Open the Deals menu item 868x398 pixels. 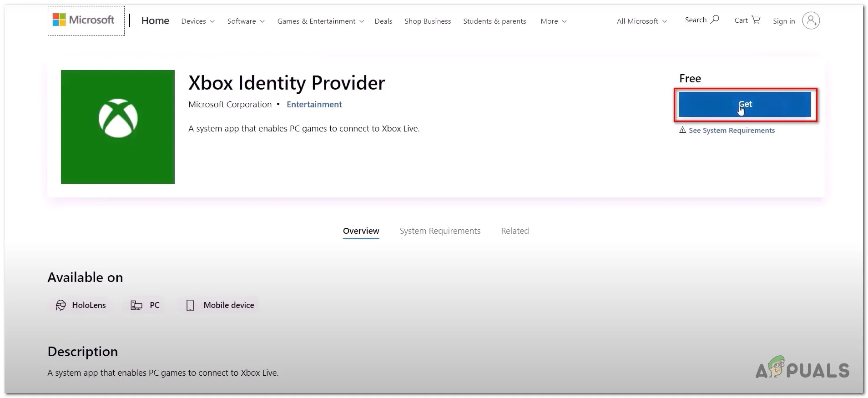point(384,21)
